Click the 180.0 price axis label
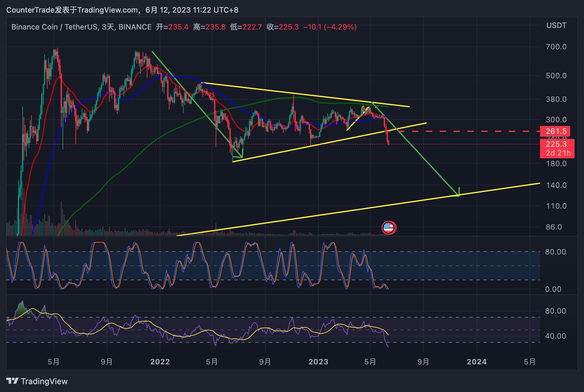Image resolution: width=584 pixels, height=392 pixels. click(556, 164)
